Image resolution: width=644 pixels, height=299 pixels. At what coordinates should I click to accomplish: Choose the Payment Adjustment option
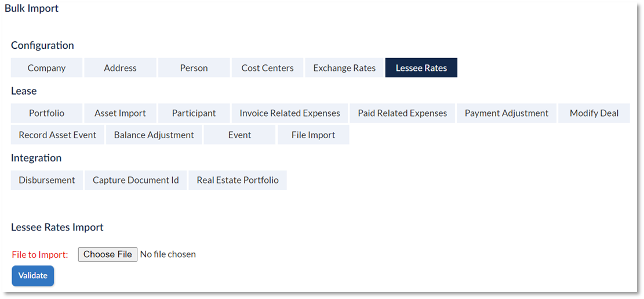(x=507, y=113)
